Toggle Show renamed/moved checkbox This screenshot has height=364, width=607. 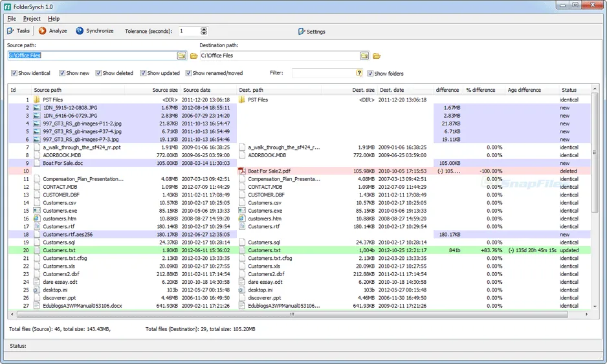click(x=188, y=73)
